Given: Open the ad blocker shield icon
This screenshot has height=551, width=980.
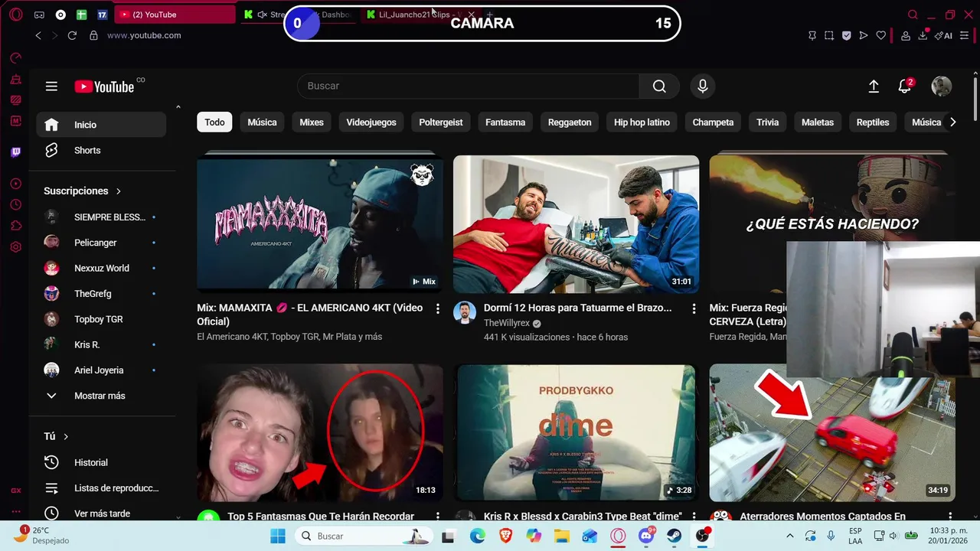Looking at the screenshot, I should [846, 35].
